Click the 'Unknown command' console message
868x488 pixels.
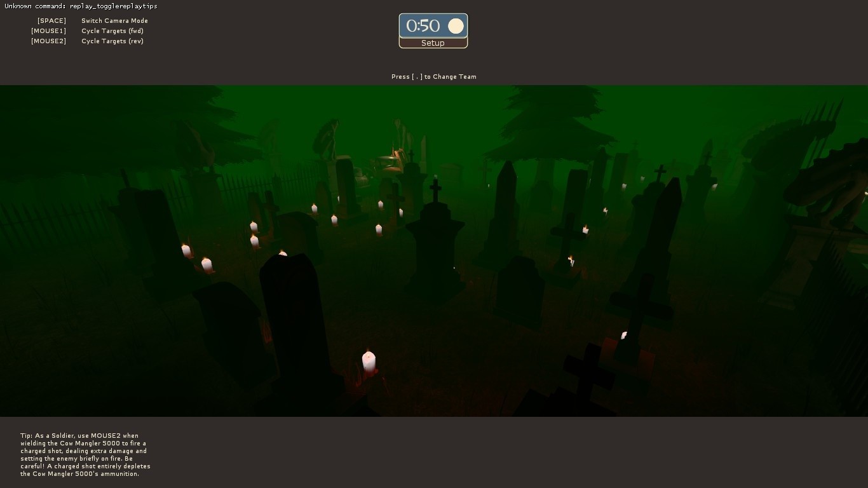(81, 6)
